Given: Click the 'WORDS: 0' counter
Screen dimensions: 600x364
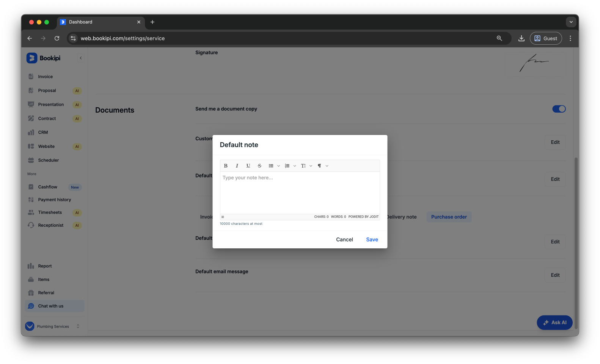Looking at the screenshot, I should click(x=338, y=217).
